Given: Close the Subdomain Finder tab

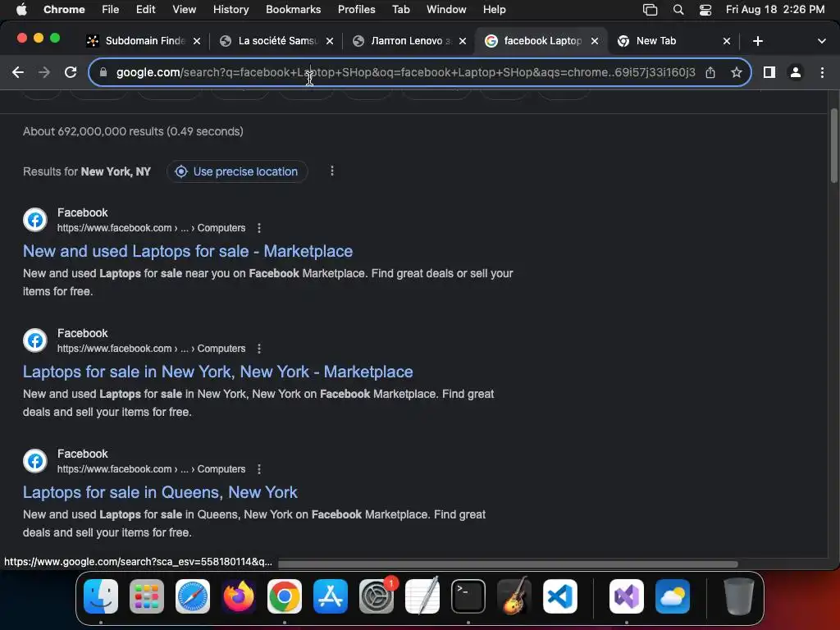Looking at the screenshot, I should [x=197, y=41].
